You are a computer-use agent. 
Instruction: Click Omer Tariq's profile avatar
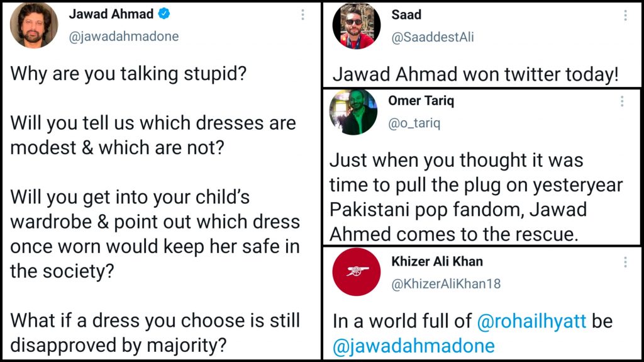tap(353, 112)
